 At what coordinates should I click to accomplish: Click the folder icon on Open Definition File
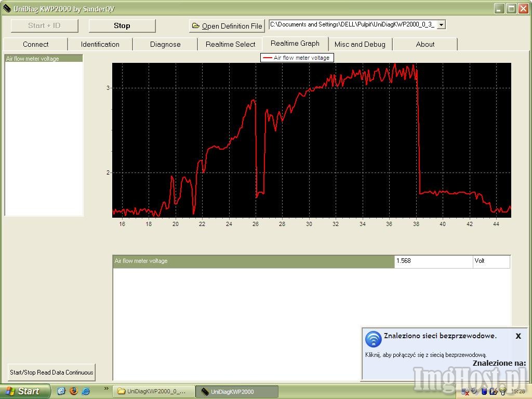pos(196,26)
